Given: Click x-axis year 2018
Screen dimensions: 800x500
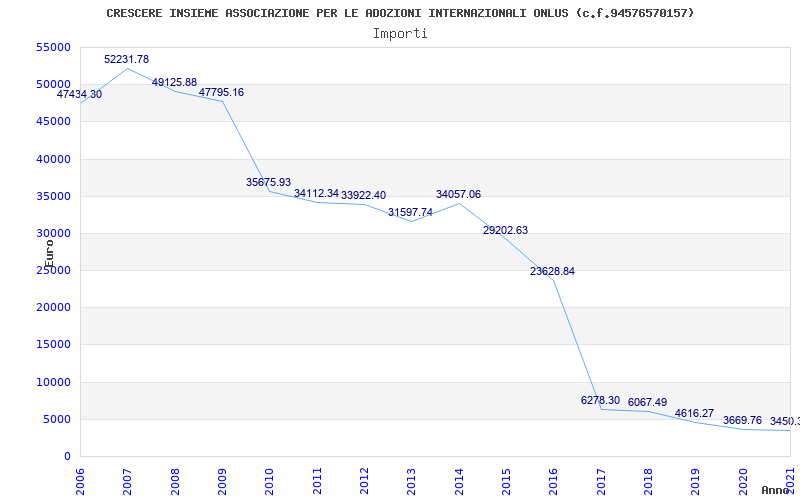Looking at the screenshot, I should (648, 482).
